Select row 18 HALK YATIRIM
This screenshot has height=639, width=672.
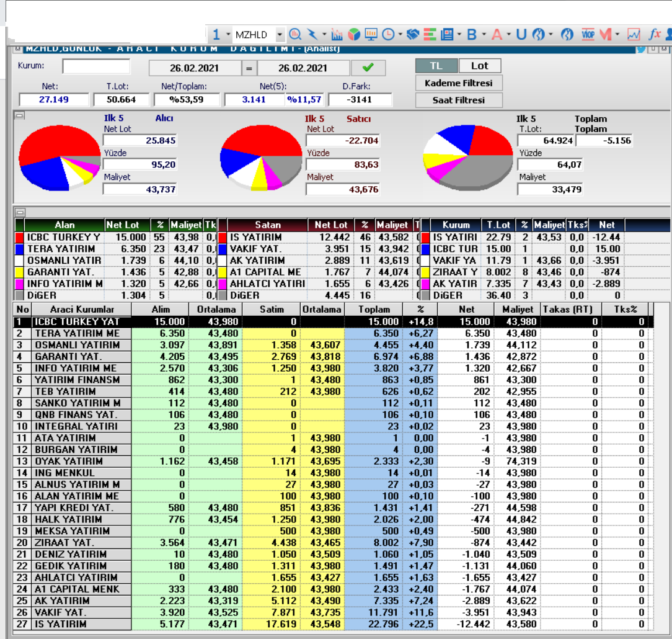(334, 520)
